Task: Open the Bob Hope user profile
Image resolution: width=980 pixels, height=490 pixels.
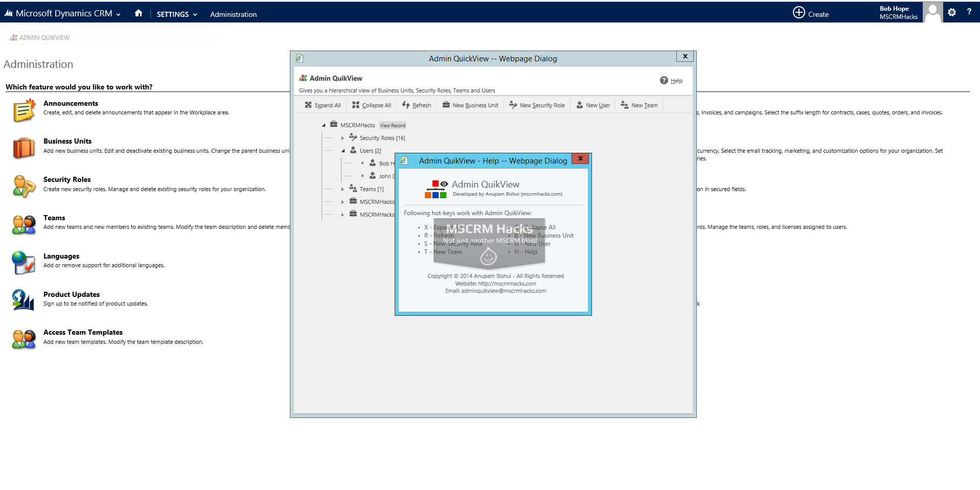Action: 898,13
